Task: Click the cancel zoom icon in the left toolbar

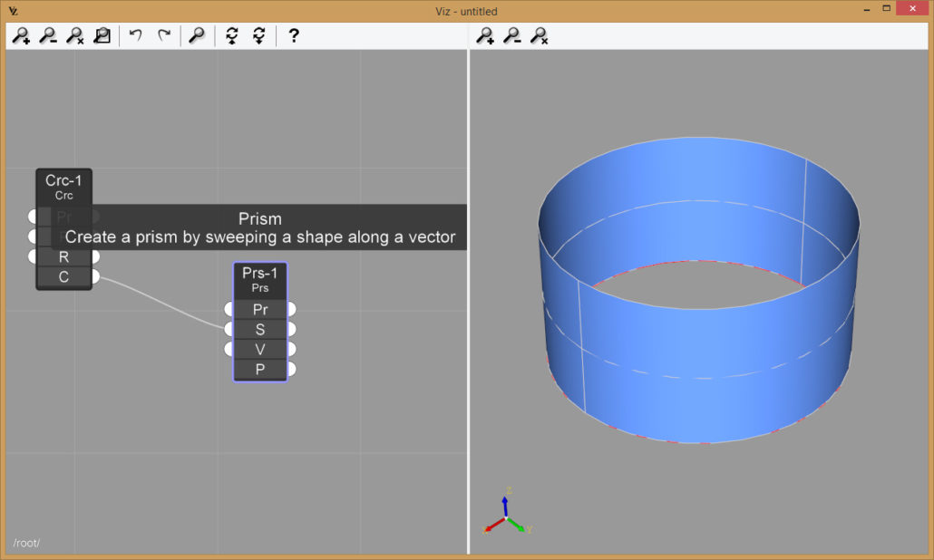Action: [x=76, y=36]
